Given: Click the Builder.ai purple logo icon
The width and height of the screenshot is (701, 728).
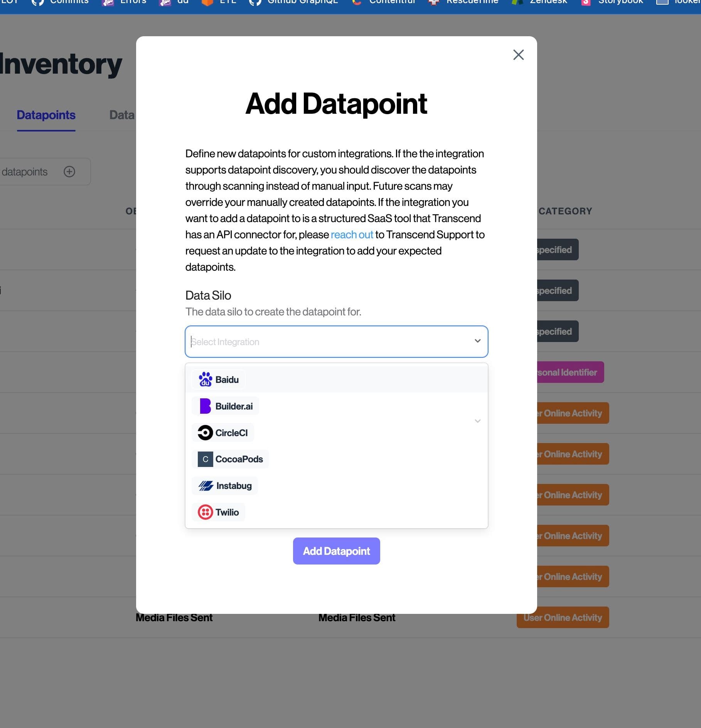Looking at the screenshot, I should coord(205,406).
